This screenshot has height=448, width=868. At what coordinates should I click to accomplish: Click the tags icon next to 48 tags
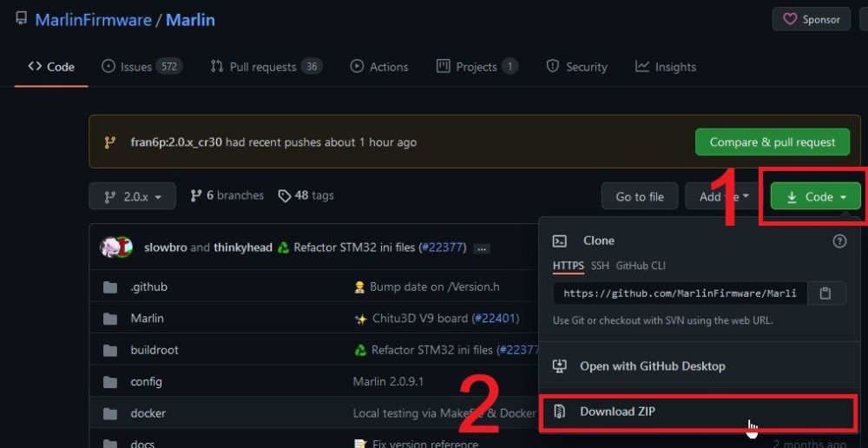click(x=284, y=196)
